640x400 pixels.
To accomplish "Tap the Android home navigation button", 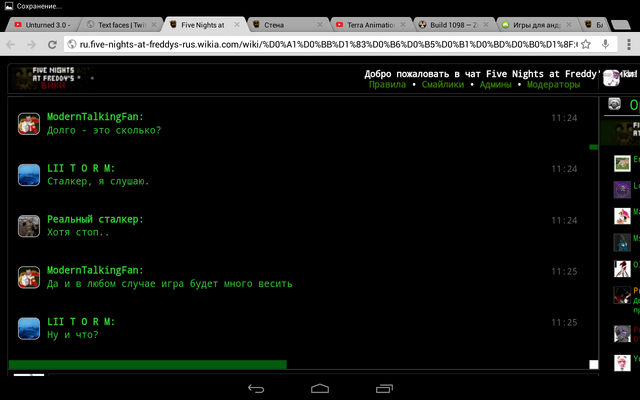I will point(320,388).
